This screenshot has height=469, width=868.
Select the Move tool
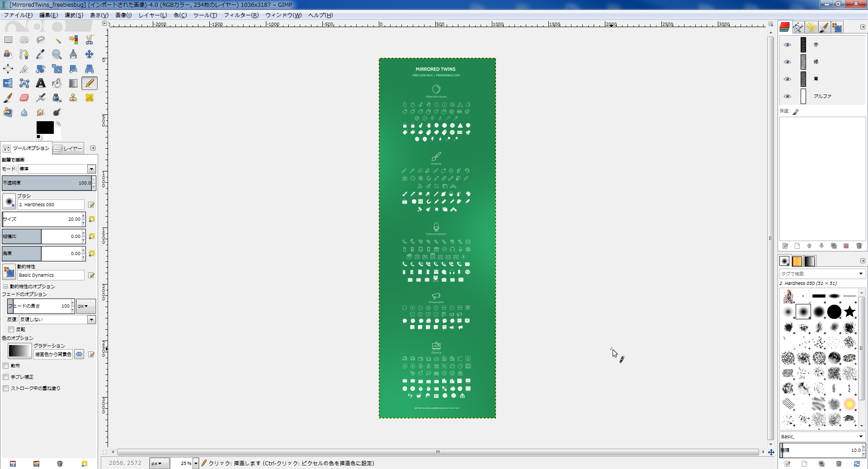(90, 54)
